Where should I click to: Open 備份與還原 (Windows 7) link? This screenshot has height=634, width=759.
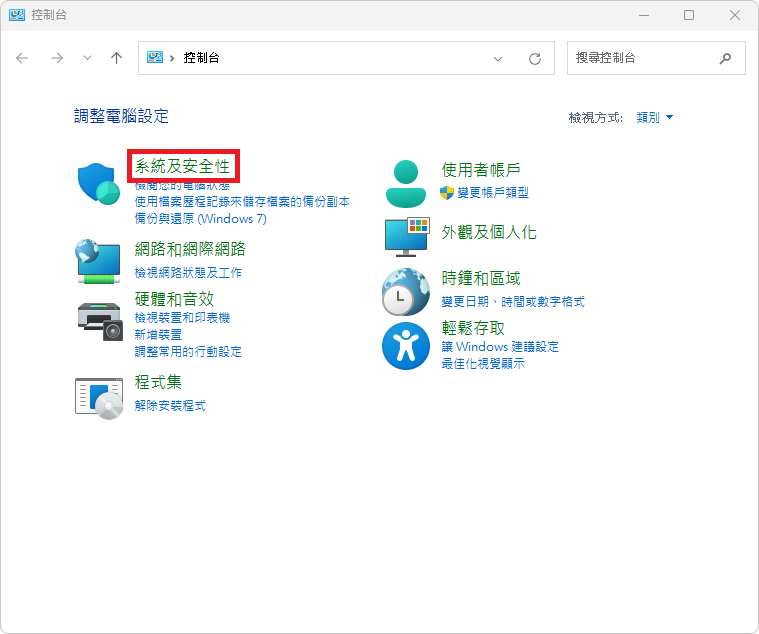[x=200, y=218]
